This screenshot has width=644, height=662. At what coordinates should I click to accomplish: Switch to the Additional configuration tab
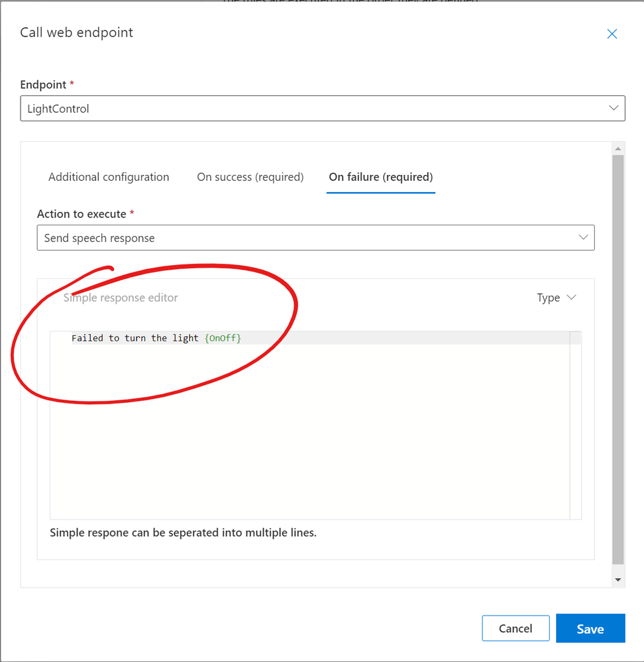109,177
